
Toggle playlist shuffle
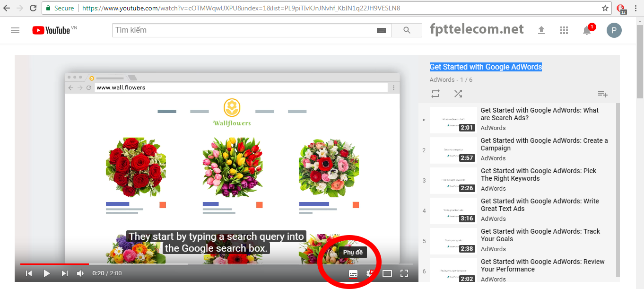pos(458,94)
